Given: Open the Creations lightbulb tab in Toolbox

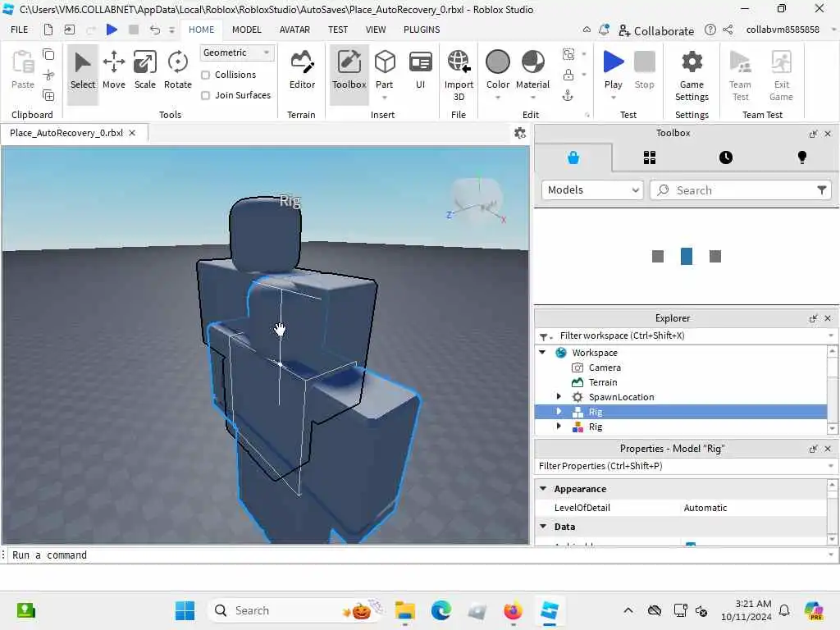Looking at the screenshot, I should pos(801,157).
